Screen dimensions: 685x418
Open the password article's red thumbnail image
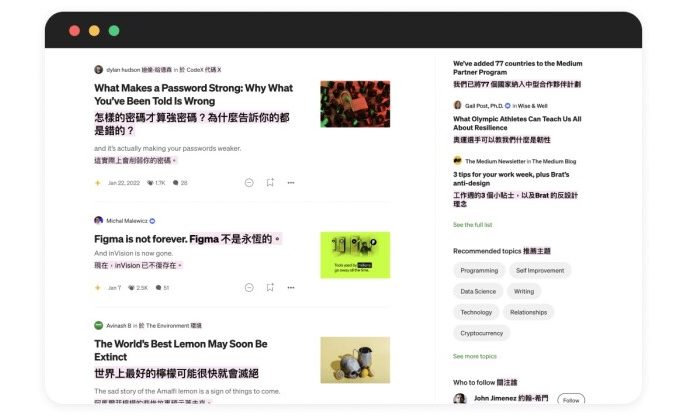coord(355,104)
